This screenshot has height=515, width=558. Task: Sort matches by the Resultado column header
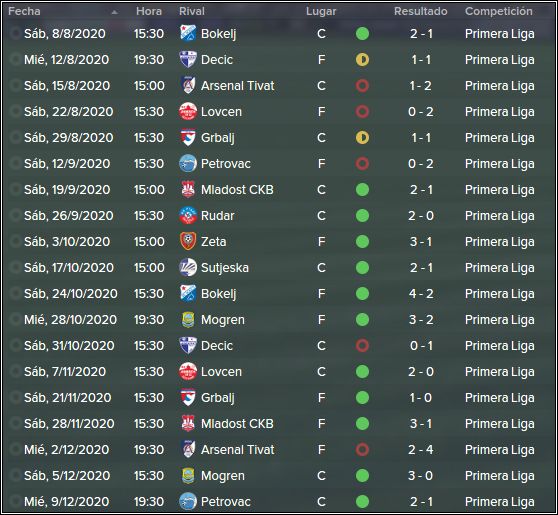click(x=421, y=11)
